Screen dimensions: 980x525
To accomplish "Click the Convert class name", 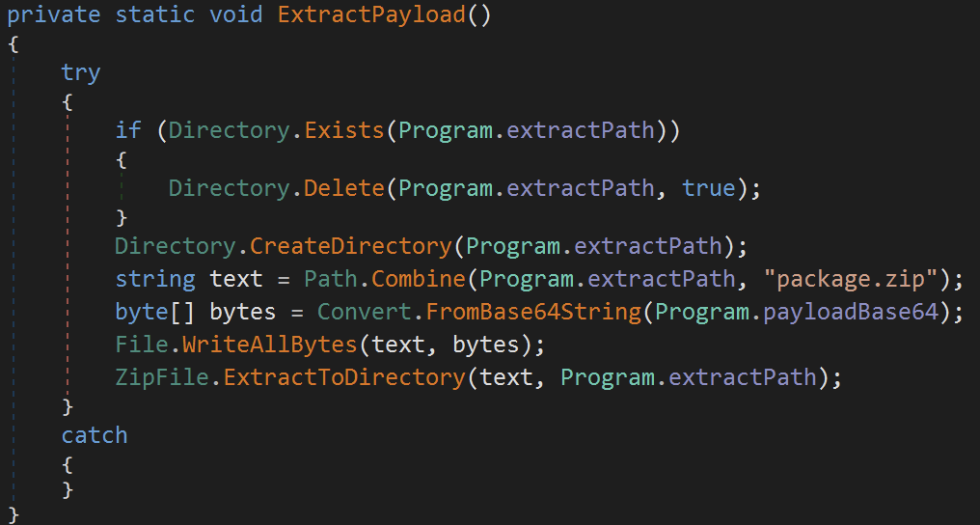I will point(357,313).
